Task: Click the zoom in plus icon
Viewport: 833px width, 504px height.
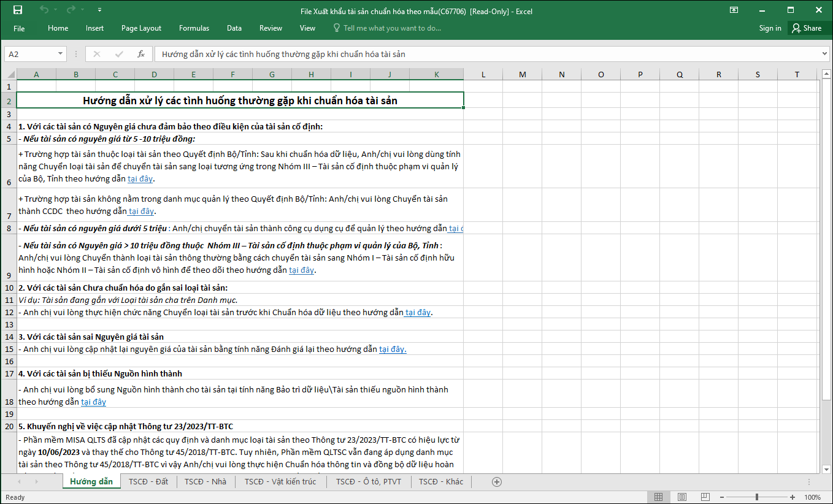Action: pos(793,497)
